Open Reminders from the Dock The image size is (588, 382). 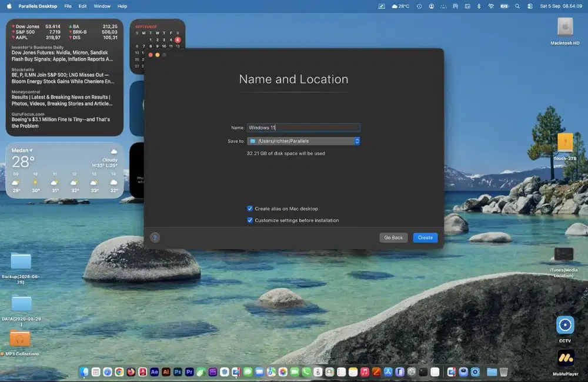(x=341, y=372)
